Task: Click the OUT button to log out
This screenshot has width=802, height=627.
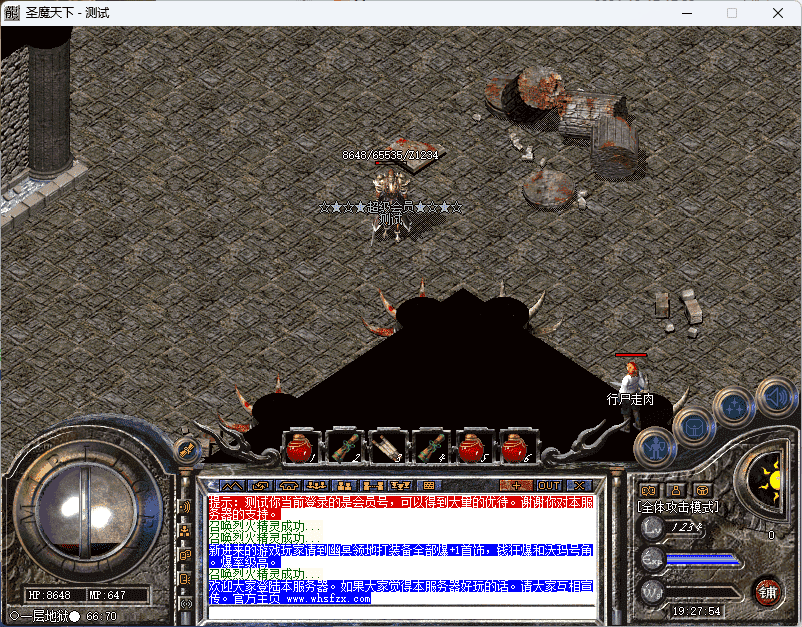Action: click(549, 485)
